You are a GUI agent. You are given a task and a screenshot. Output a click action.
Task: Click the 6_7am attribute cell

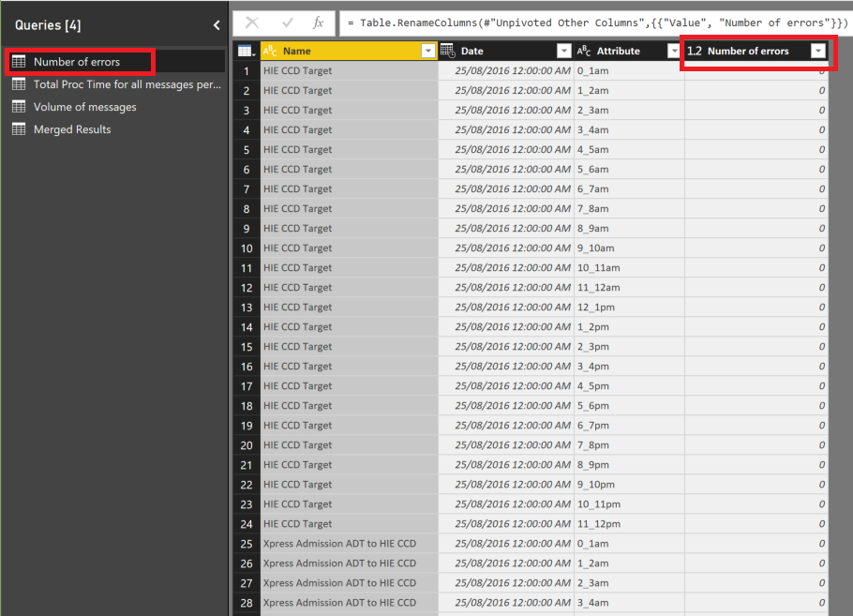629,188
